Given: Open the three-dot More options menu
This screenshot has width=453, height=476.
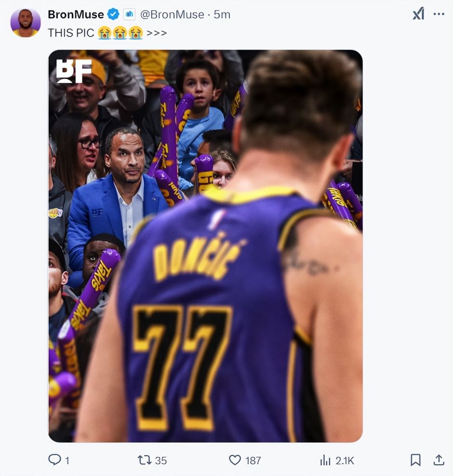Looking at the screenshot, I should pos(439,14).
